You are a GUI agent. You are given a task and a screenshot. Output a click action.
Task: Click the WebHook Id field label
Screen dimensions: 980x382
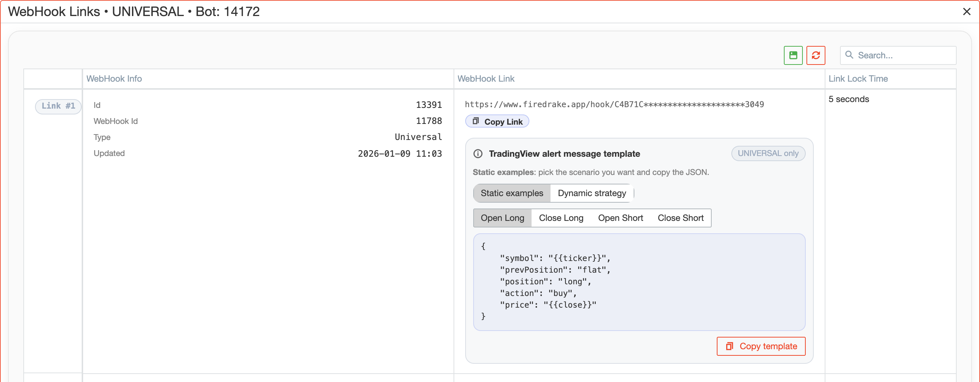(x=115, y=121)
